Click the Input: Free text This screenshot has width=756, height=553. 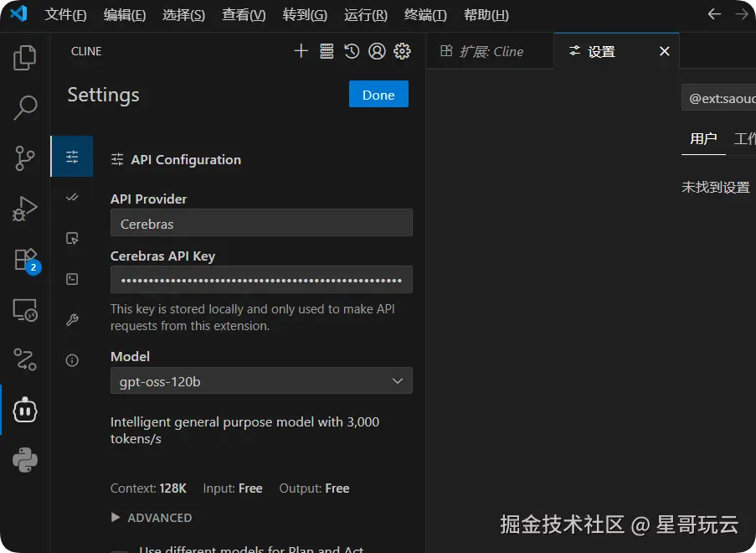tap(233, 488)
